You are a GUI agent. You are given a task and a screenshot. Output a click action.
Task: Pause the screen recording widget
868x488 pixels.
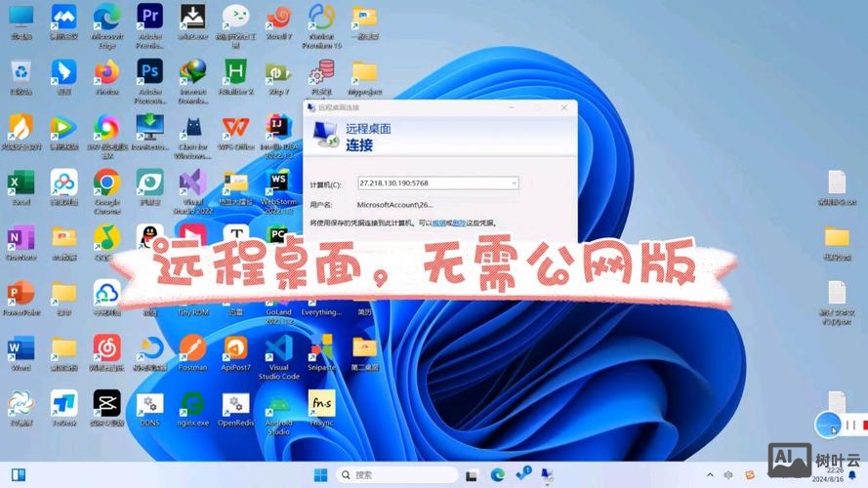850,425
